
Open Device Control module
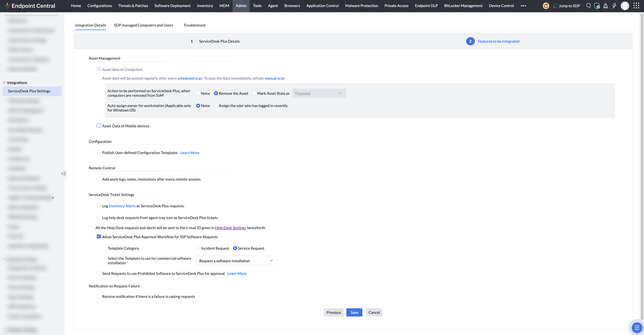(501, 6)
